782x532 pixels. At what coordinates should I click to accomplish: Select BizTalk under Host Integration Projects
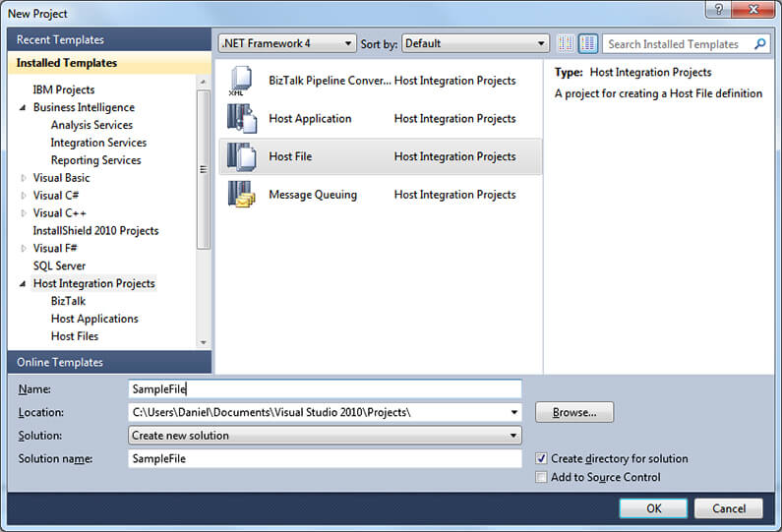coord(68,301)
